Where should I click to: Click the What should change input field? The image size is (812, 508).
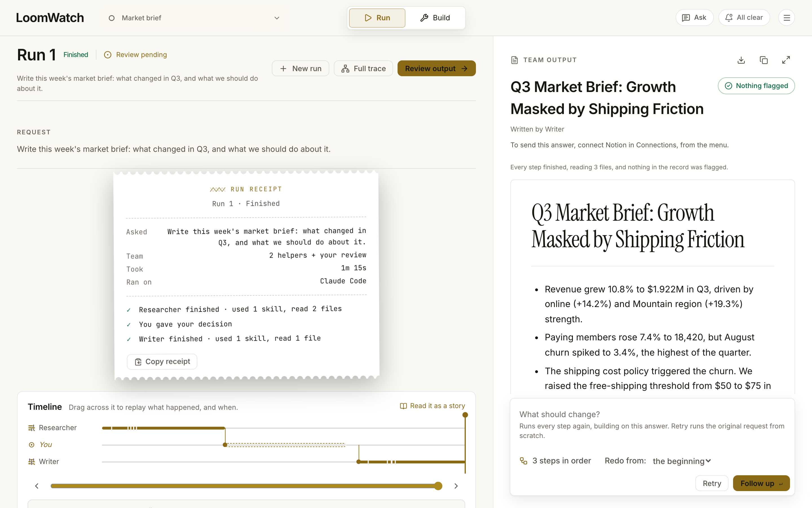[x=652, y=414]
